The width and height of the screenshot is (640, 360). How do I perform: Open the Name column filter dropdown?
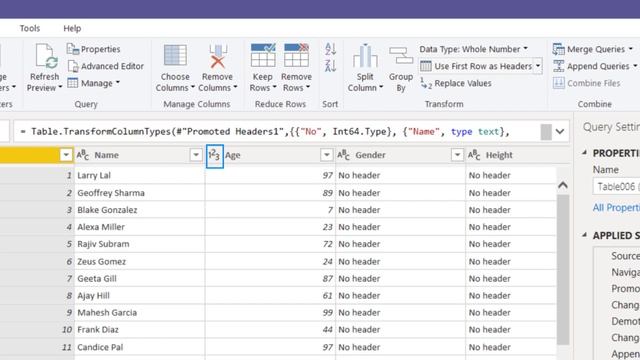(x=196, y=155)
